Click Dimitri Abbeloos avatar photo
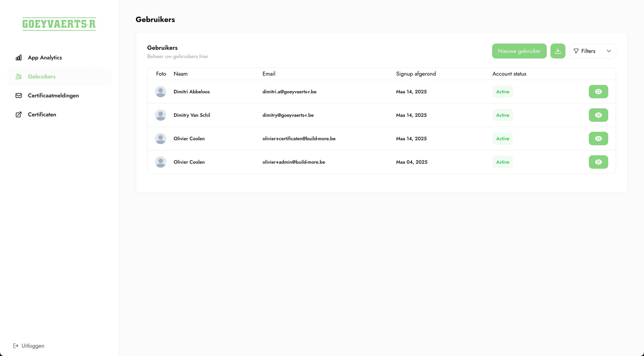Image resolution: width=644 pixels, height=356 pixels. click(x=160, y=92)
